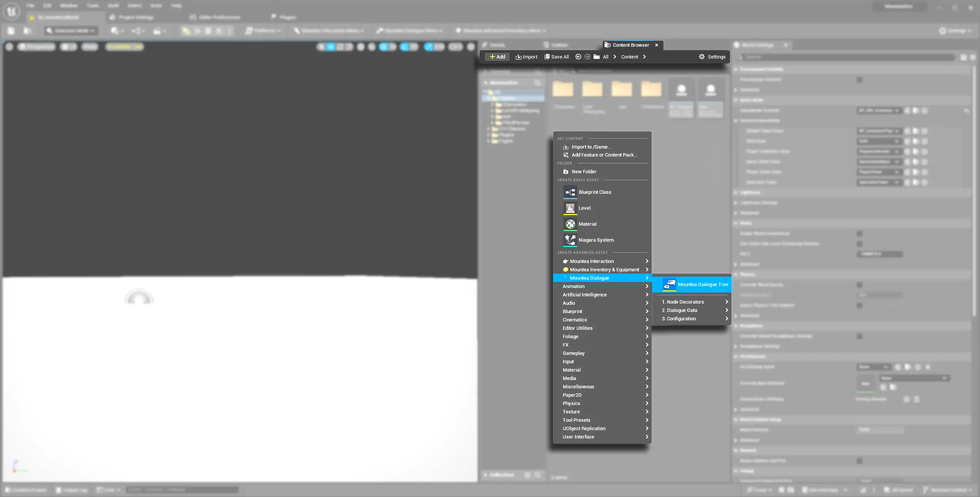Click the Blueprint Class asset icon
The image size is (980, 497).
pos(570,192)
